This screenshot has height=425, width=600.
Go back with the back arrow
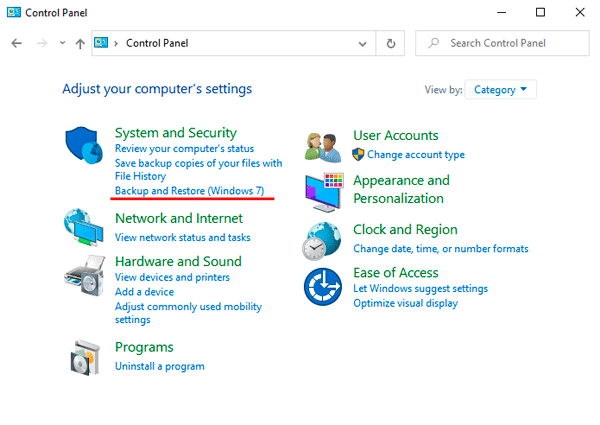(x=16, y=43)
